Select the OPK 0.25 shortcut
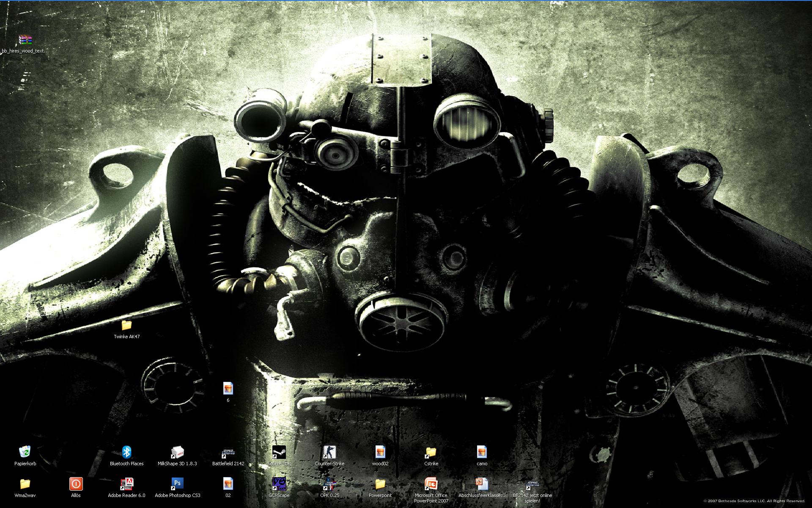This screenshot has width=812, height=508. [x=329, y=484]
